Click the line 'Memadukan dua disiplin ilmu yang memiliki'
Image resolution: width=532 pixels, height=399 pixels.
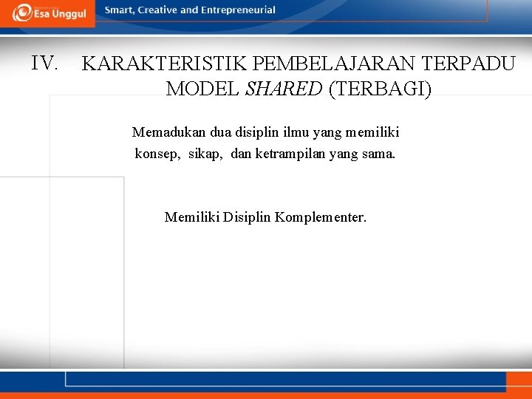265,132
